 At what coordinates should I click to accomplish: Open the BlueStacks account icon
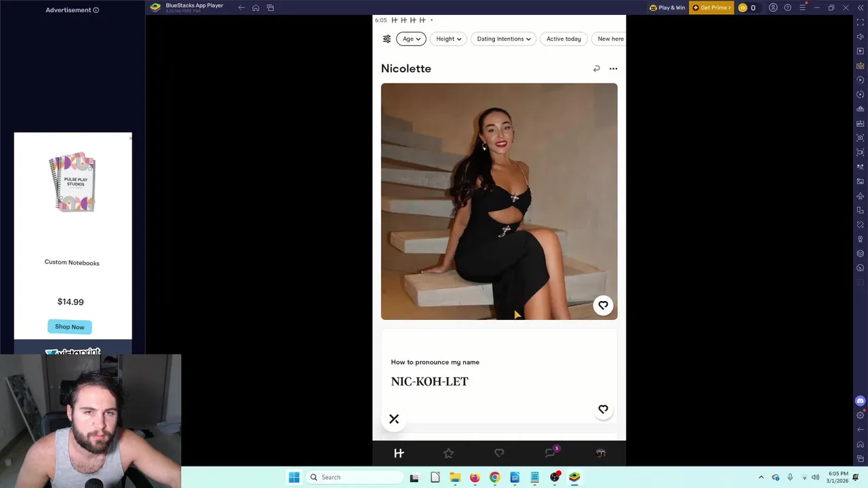point(773,7)
